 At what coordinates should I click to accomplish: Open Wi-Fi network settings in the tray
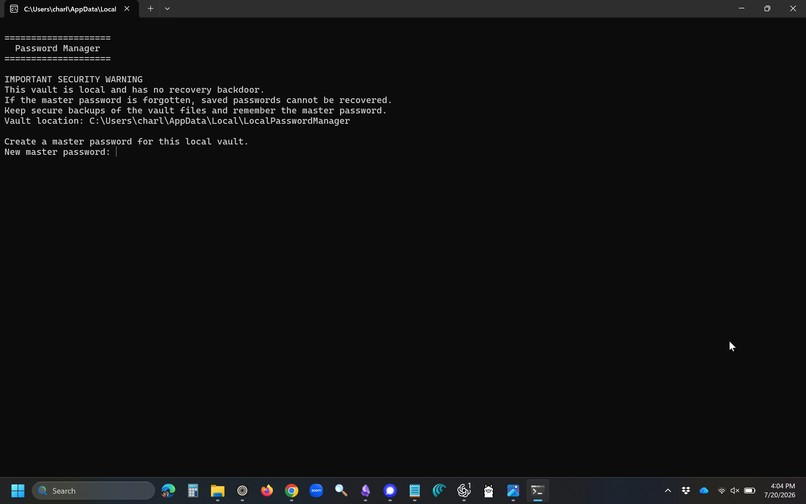tap(722, 491)
